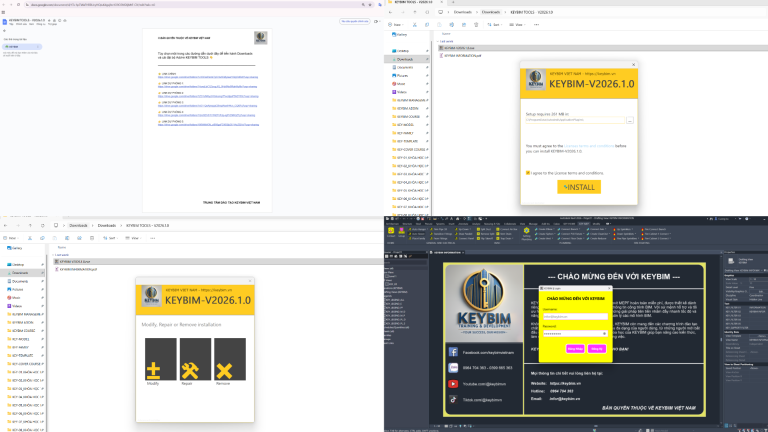Click Back arrow in bottom-left File Explorer
The width and height of the screenshot is (768, 432).
coord(5,226)
